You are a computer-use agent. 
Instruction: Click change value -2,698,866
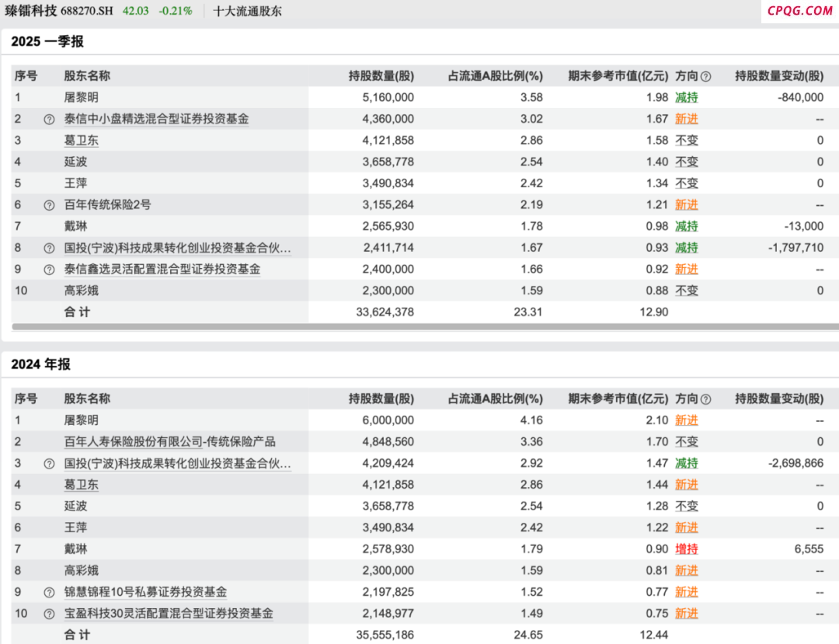(x=795, y=463)
